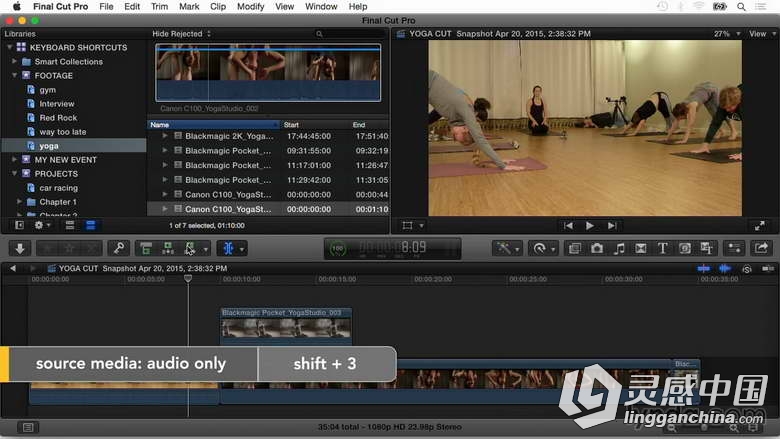Select the yoga keyword collection
Viewport: 780px width, 439px height.
coord(75,146)
